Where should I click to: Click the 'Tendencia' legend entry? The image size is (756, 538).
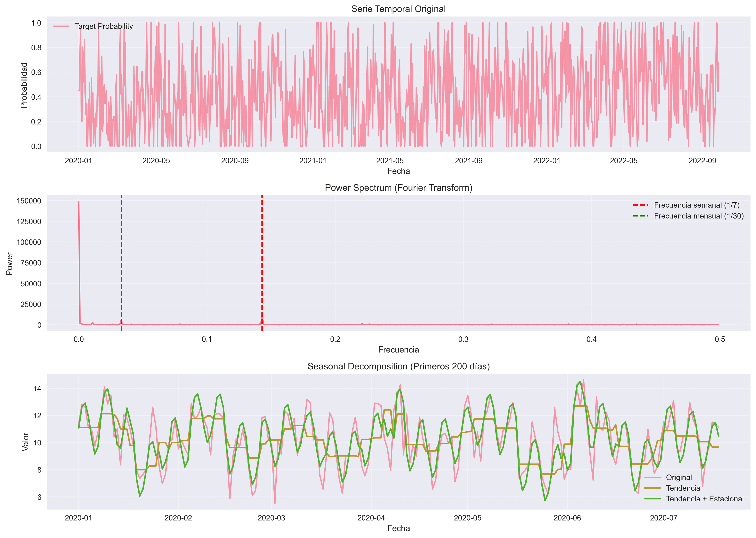pyautogui.click(x=683, y=488)
